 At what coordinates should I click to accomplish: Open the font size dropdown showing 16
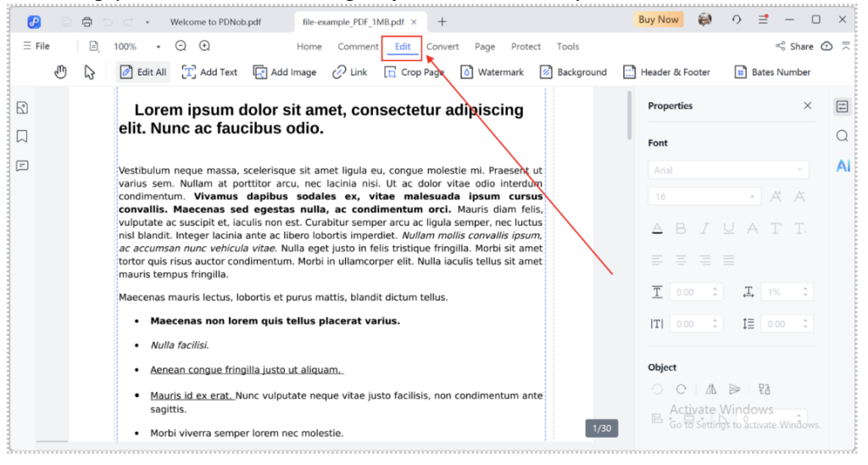click(x=704, y=197)
